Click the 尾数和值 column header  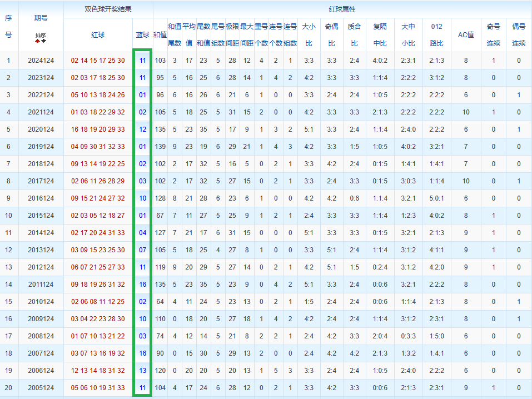point(203,35)
